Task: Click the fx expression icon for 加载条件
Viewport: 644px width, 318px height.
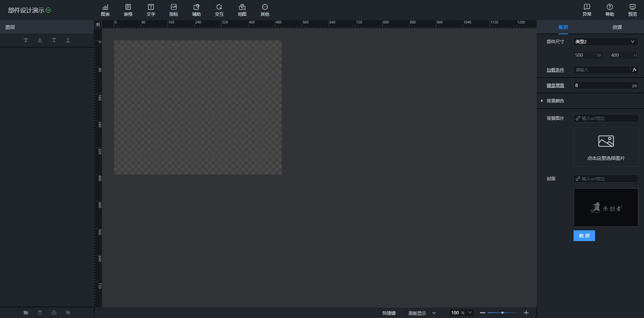Action: tap(634, 70)
